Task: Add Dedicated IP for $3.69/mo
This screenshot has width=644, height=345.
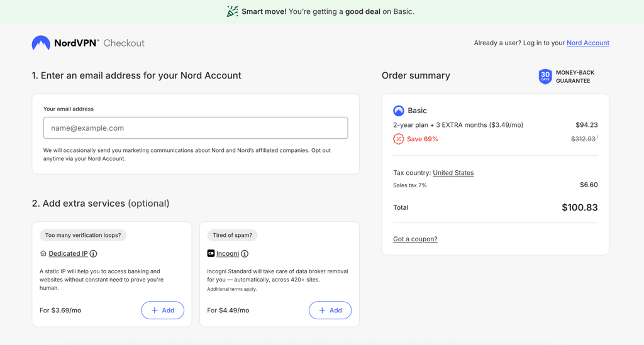Action: (163, 310)
